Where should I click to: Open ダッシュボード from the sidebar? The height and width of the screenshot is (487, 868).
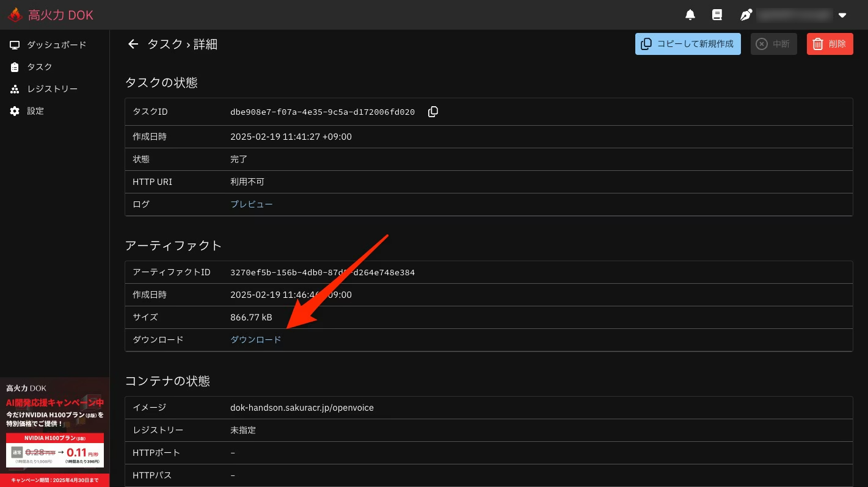click(56, 45)
